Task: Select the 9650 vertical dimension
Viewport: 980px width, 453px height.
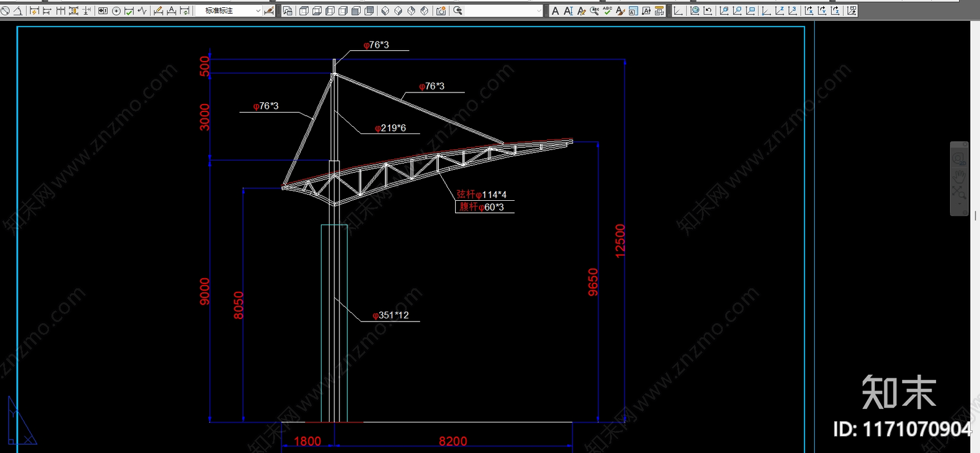Action: (x=593, y=282)
